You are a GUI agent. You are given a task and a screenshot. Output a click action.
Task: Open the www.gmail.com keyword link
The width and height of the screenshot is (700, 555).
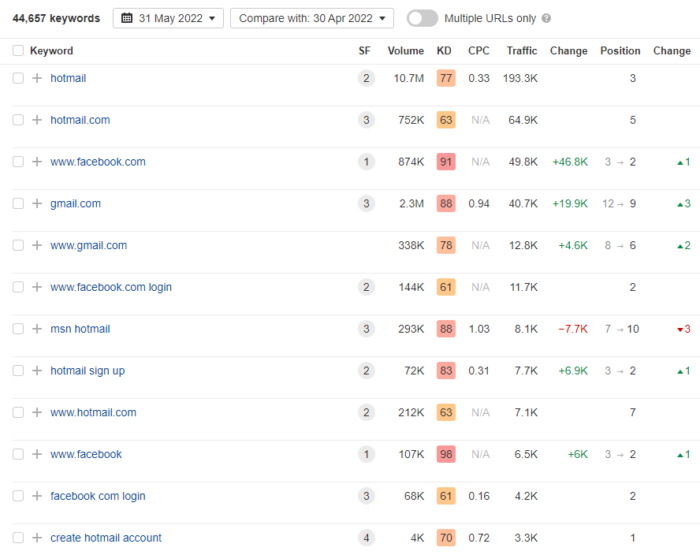click(x=88, y=245)
